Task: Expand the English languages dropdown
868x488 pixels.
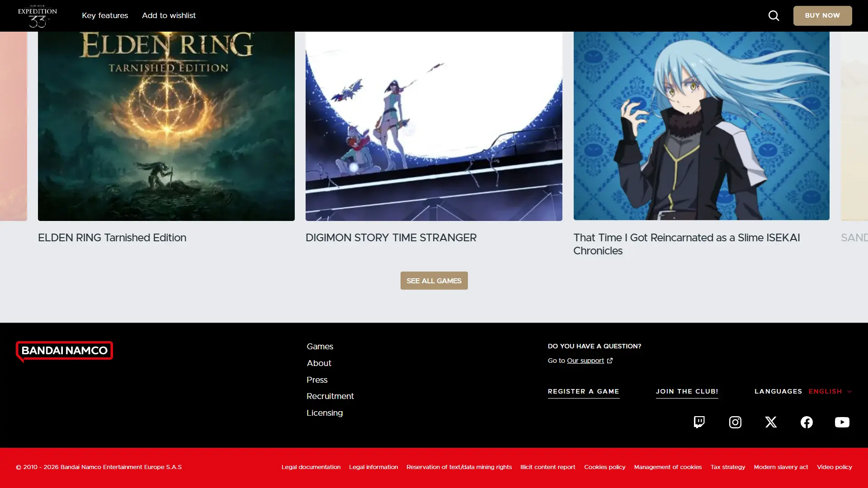Action: pyautogui.click(x=830, y=391)
